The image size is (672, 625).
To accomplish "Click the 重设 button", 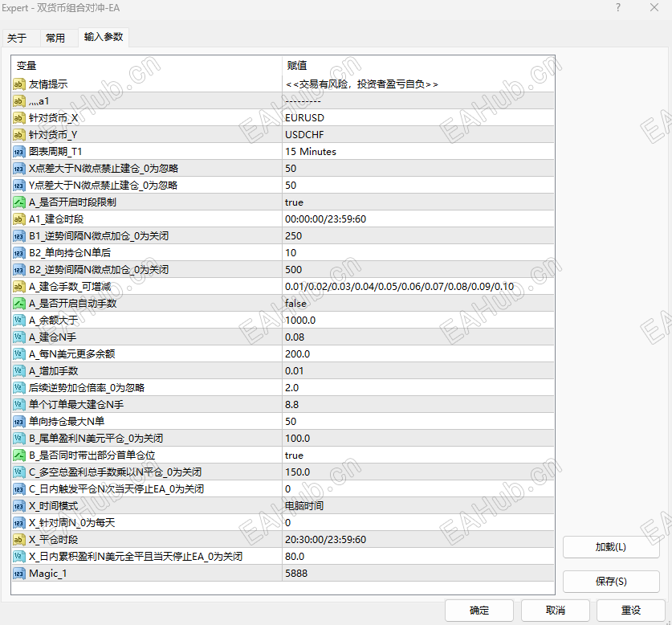I will [x=631, y=610].
